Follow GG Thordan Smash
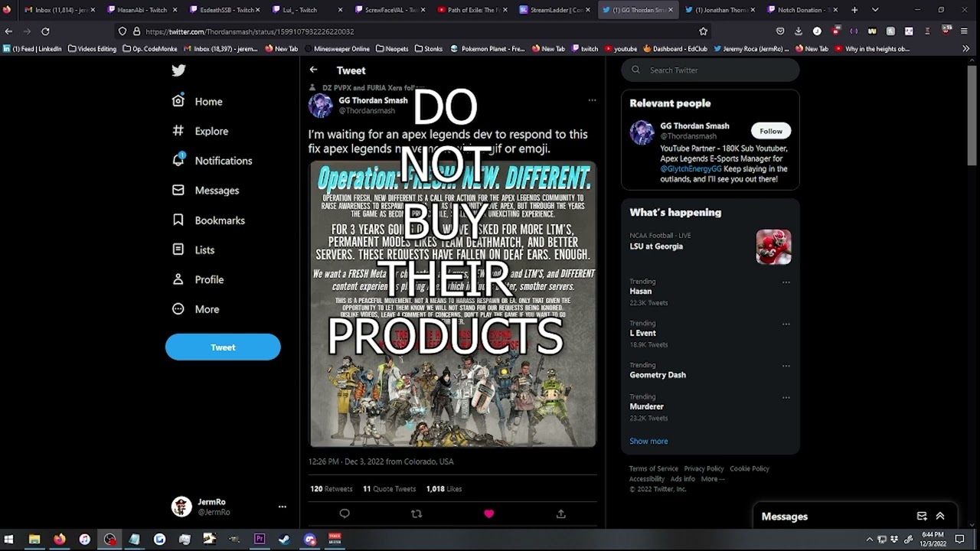 [771, 131]
